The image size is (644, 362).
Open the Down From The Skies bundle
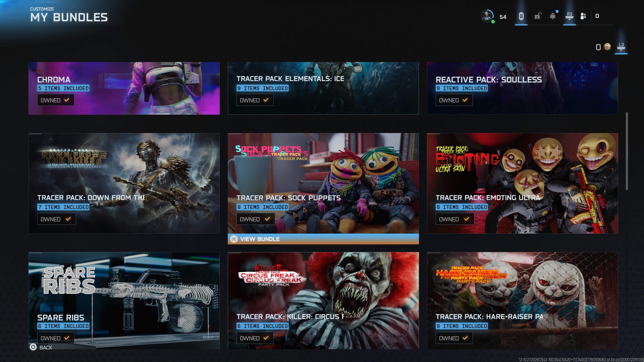point(124,183)
